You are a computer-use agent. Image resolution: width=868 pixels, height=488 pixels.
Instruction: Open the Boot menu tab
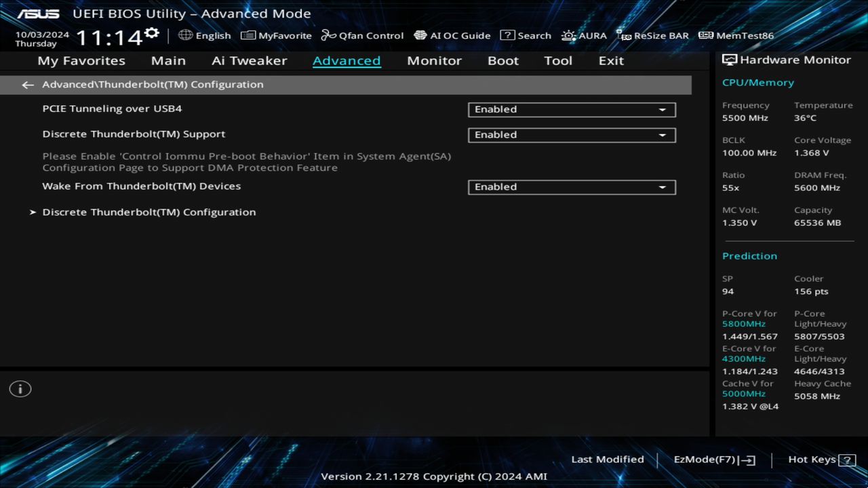(502, 60)
